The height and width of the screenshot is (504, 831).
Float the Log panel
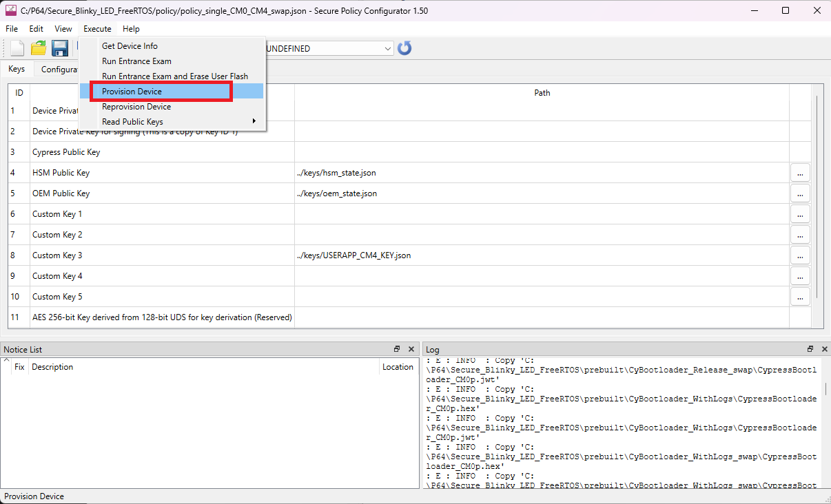tap(810, 350)
